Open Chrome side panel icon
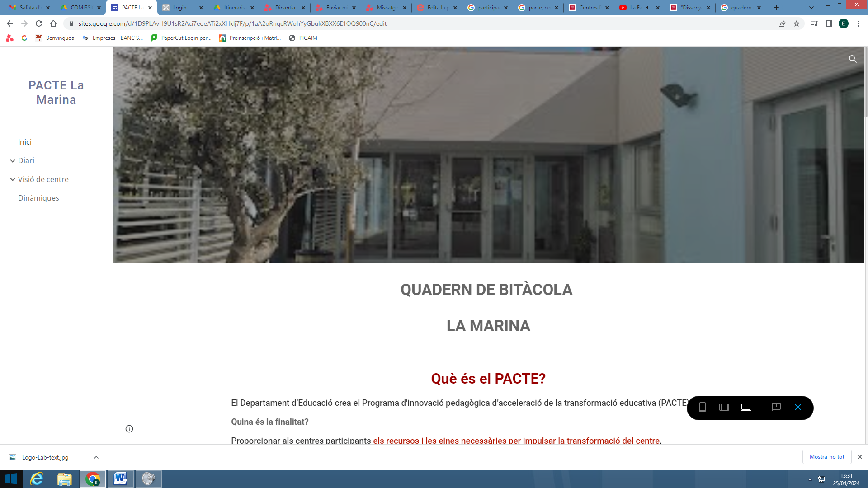 click(829, 23)
